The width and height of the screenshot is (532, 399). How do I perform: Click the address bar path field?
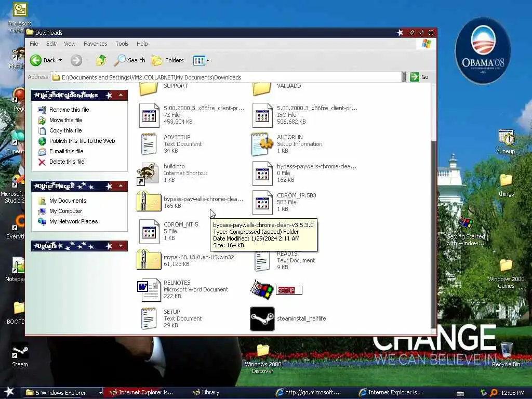coord(226,77)
